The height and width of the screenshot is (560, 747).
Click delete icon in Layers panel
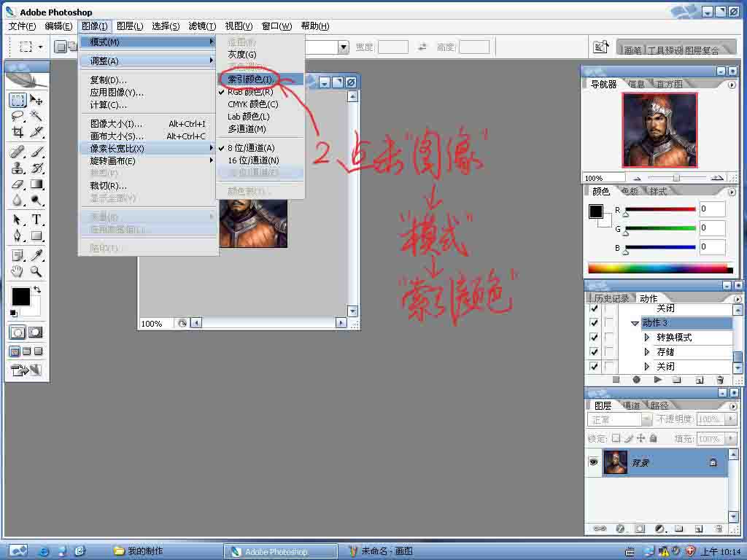[719, 529]
